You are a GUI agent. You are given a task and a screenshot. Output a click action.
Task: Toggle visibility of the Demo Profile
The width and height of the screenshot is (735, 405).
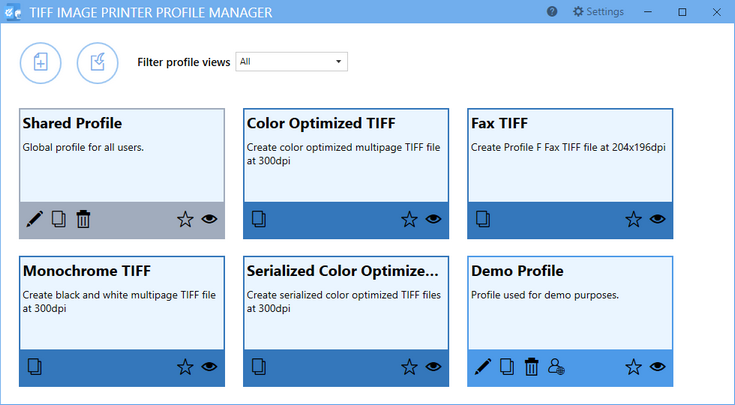(658, 367)
